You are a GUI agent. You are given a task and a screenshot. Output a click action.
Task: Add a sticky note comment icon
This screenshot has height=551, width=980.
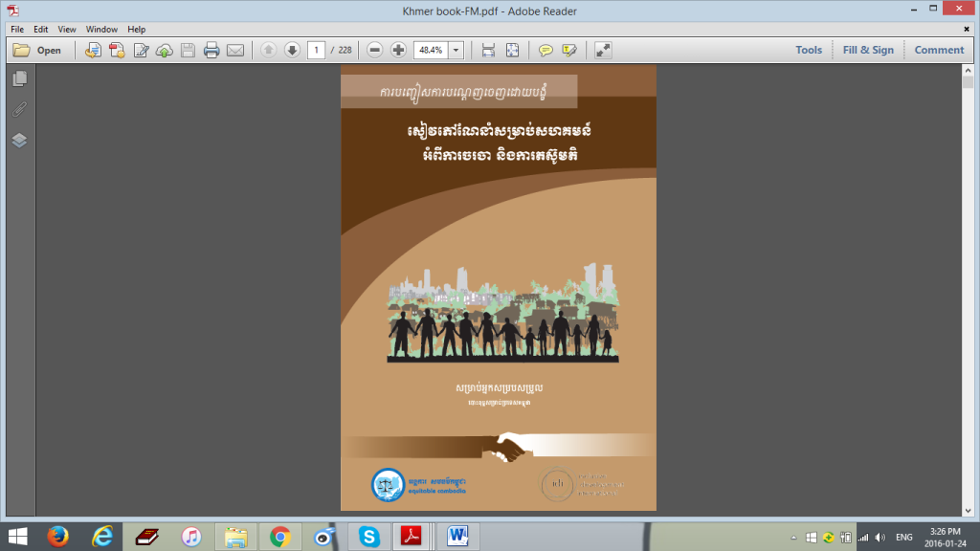(x=546, y=50)
